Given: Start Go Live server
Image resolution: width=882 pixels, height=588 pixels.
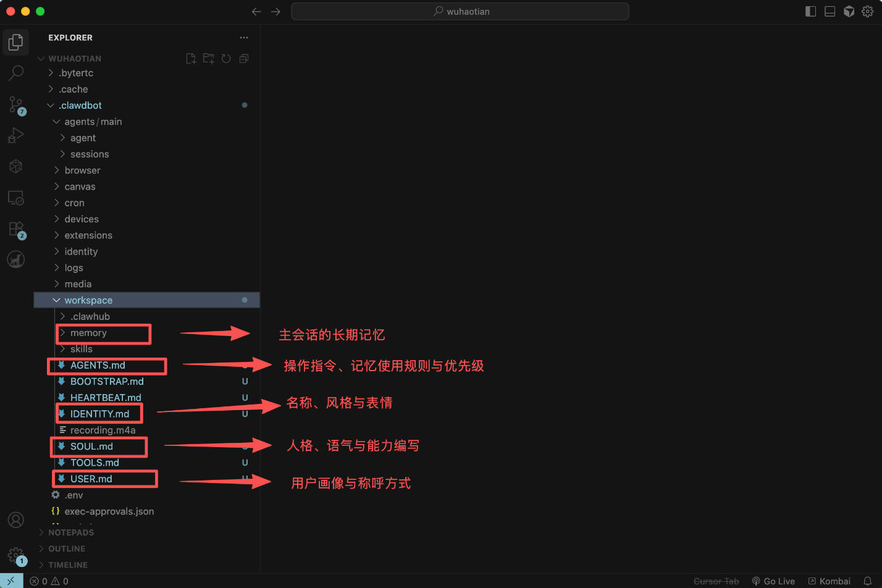Looking at the screenshot, I should (x=773, y=581).
